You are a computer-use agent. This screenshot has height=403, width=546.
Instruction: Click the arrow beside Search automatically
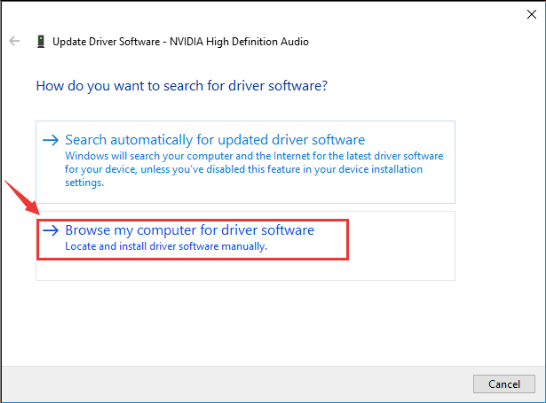(51, 140)
